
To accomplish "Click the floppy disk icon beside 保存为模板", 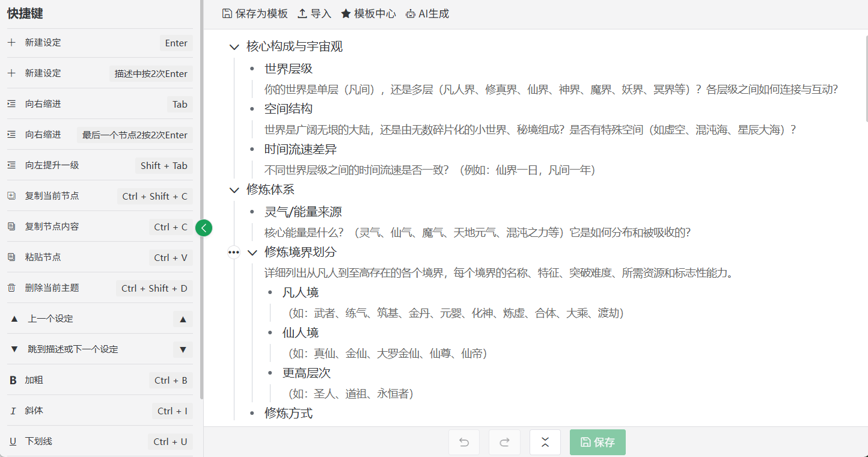I will pos(227,12).
